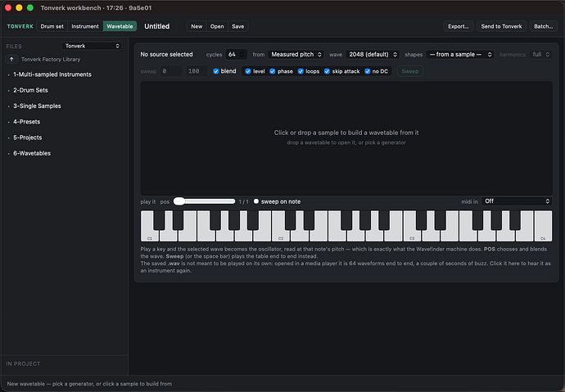This screenshot has width=565, height=392.
Task: Click the New wavetable status bar message
Action: (x=89, y=384)
